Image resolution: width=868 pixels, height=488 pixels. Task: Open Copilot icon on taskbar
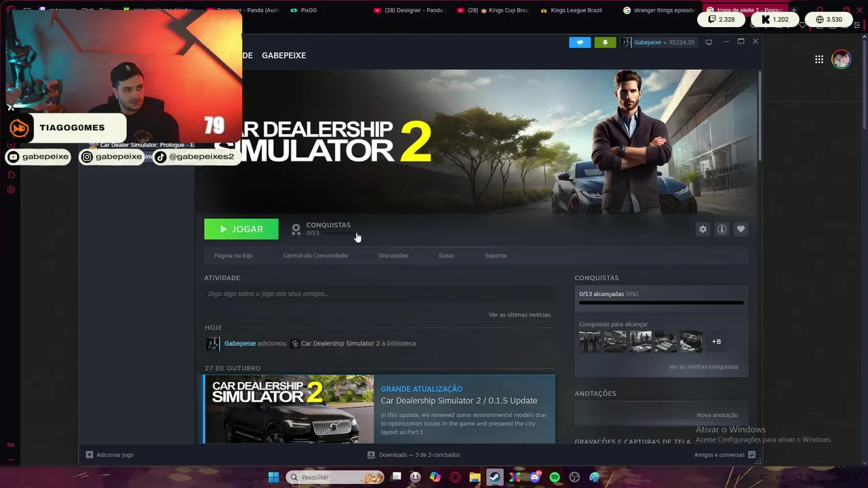pyautogui.click(x=435, y=477)
